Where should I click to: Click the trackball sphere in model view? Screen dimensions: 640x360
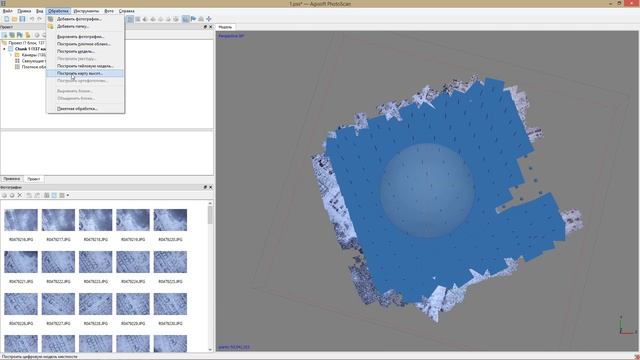pos(427,191)
